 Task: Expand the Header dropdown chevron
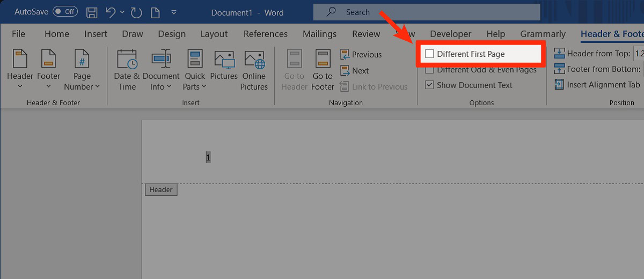pyautogui.click(x=20, y=87)
